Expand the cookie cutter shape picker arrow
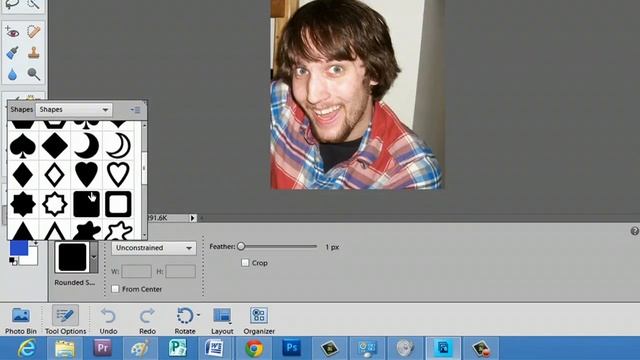The image size is (640, 360). pyautogui.click(x=94, y=257)
